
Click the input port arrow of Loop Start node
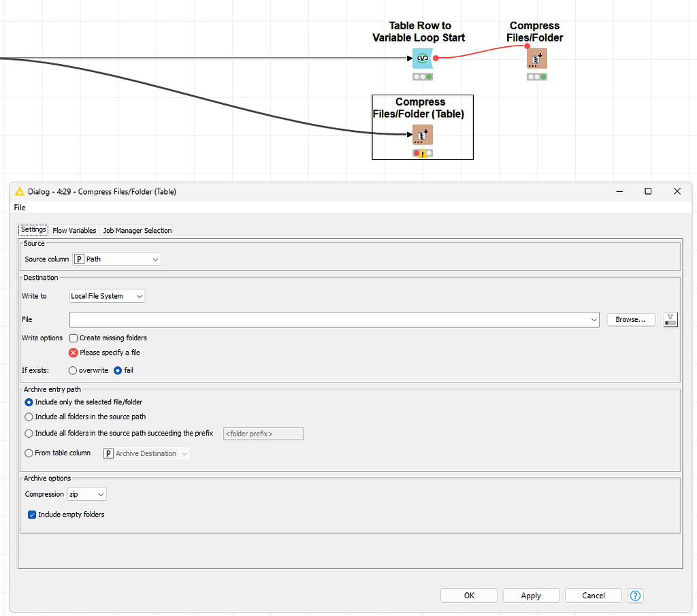[410, 59]
